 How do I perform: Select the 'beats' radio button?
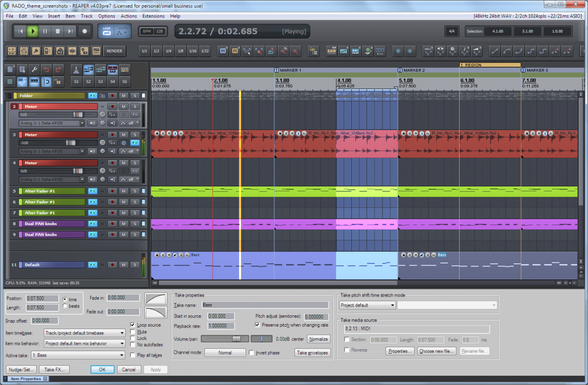pyautogui.click(x=66, y=306)
